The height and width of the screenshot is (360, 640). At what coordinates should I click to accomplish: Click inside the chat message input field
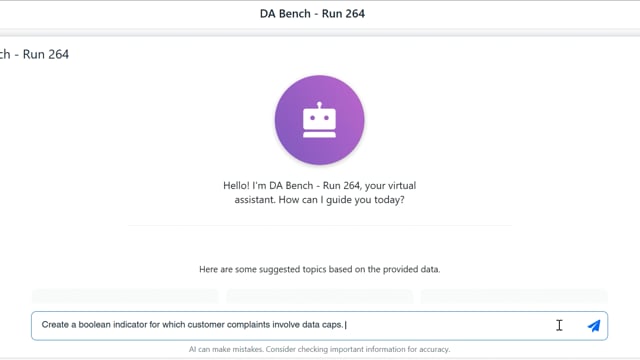[319, 326]
